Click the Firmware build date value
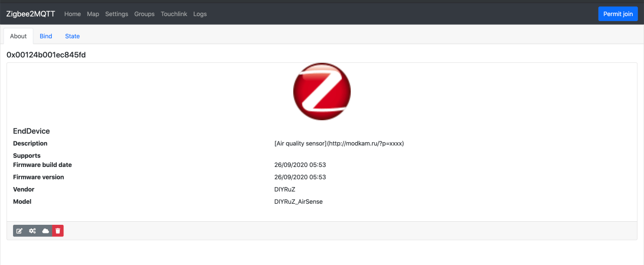Image resolution: width=644 pixels, height=265 pixels. coord(300,165)
